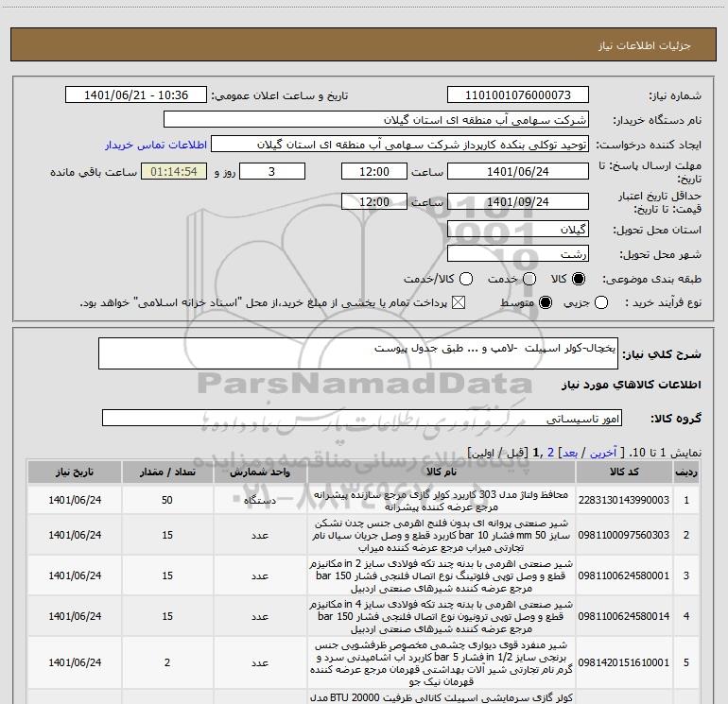
Task: Go to the بعد page link
Action: [570, 453]
